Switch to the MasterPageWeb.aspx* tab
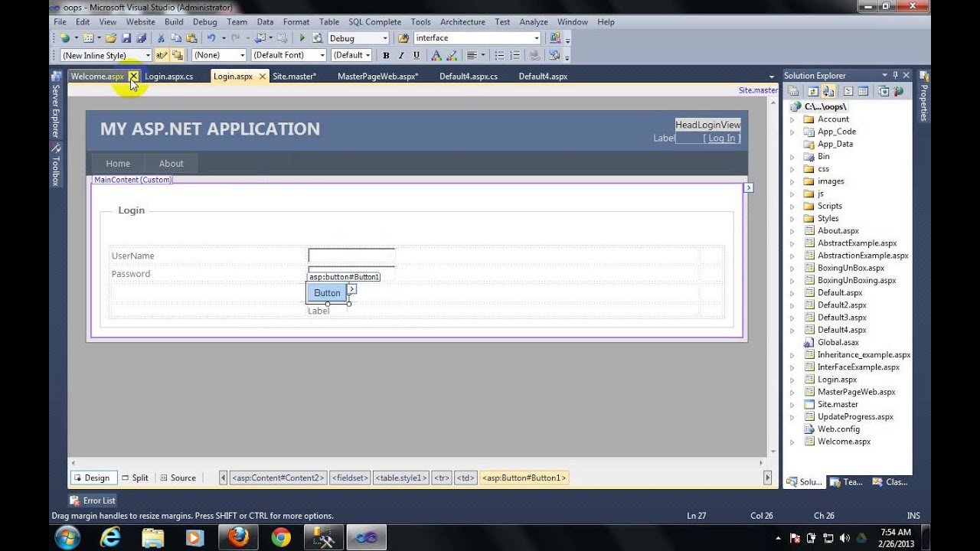This screenshot has height=551, width=980. point(377,77)
